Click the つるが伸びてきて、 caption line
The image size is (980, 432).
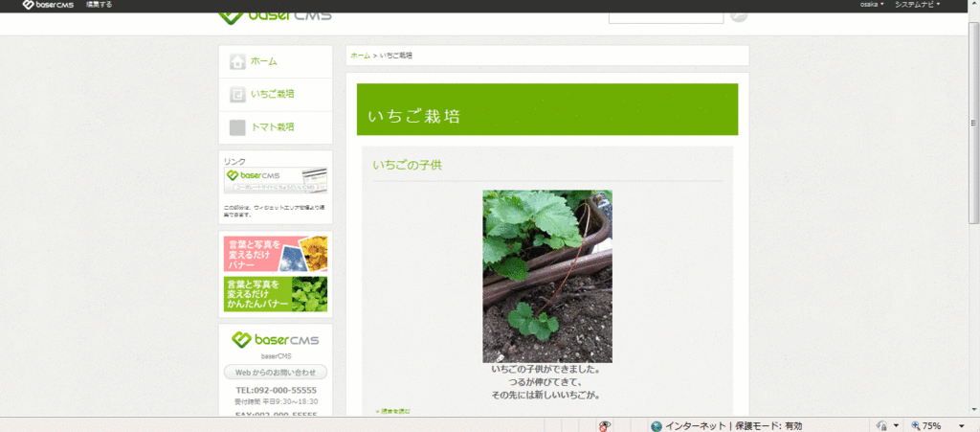click(545, 382)
